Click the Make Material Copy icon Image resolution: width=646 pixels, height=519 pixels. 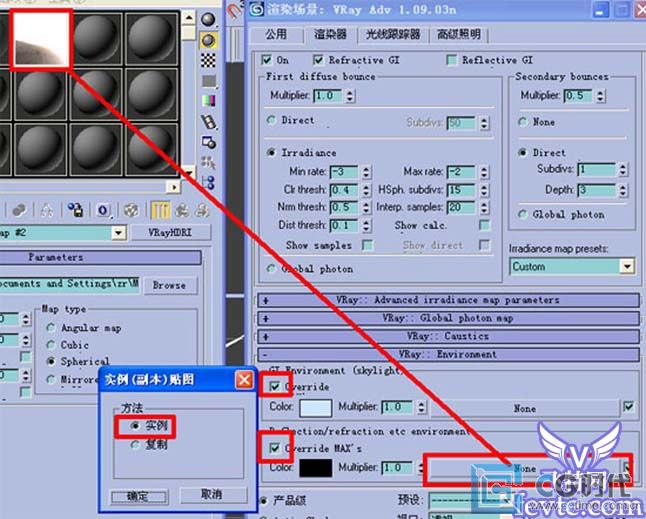coord(19,210)
